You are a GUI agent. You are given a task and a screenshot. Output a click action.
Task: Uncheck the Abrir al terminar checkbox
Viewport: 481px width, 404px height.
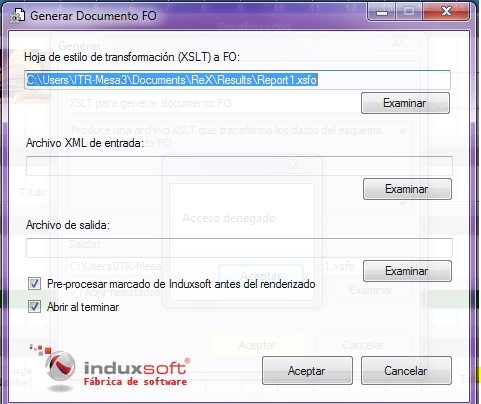click(x=34, y=307)
